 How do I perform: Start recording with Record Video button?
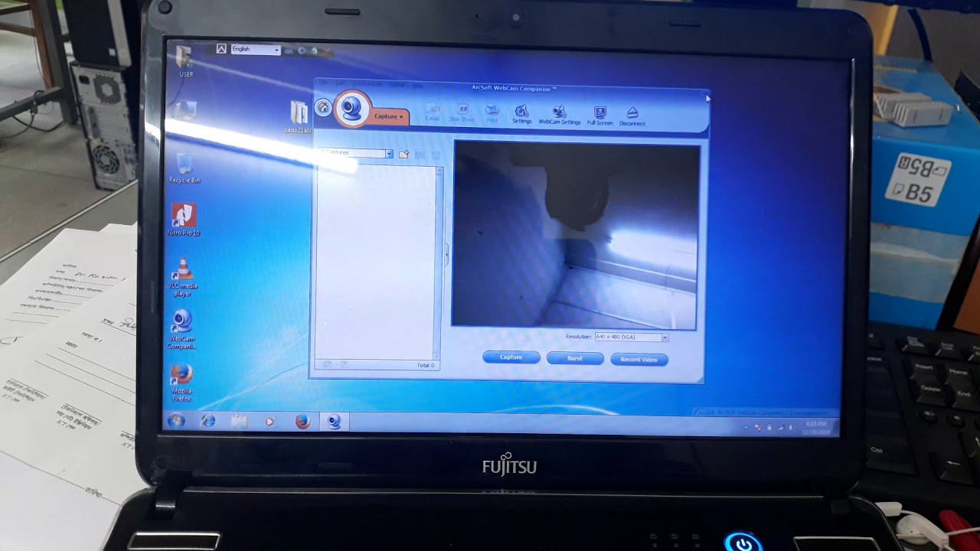(639, 359)
